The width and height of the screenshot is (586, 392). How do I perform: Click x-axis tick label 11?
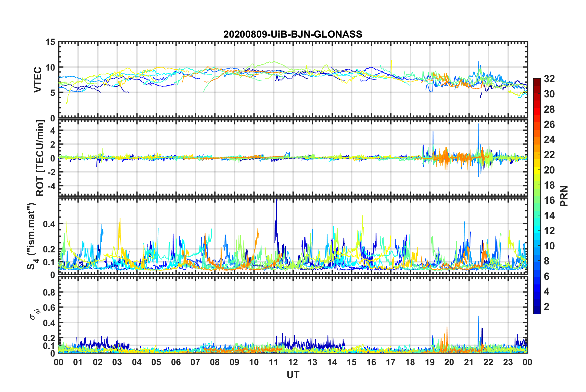click(x=274, y=362)
